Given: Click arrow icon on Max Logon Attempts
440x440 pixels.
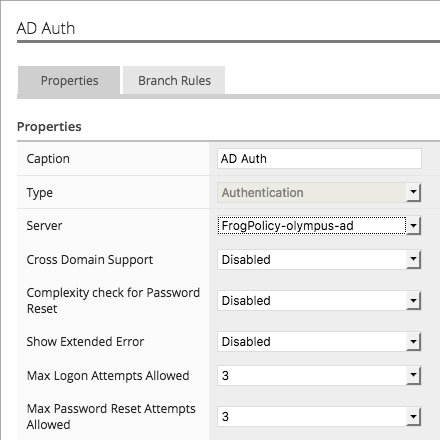Looking at the screenshot, I should [x=414, y=376].
